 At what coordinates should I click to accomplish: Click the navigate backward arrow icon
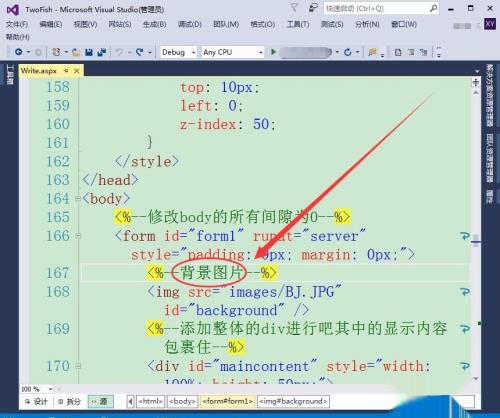tap(19, 52)
